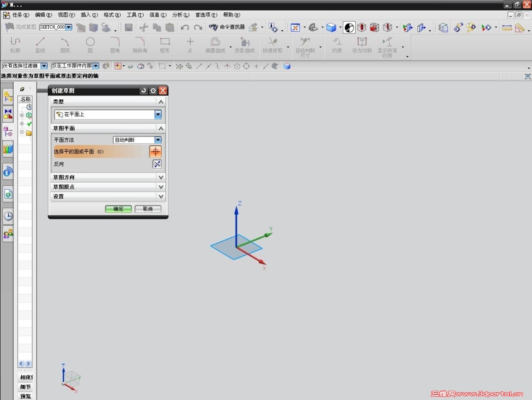Select the Circle (圆) tool

pos(90,45)
